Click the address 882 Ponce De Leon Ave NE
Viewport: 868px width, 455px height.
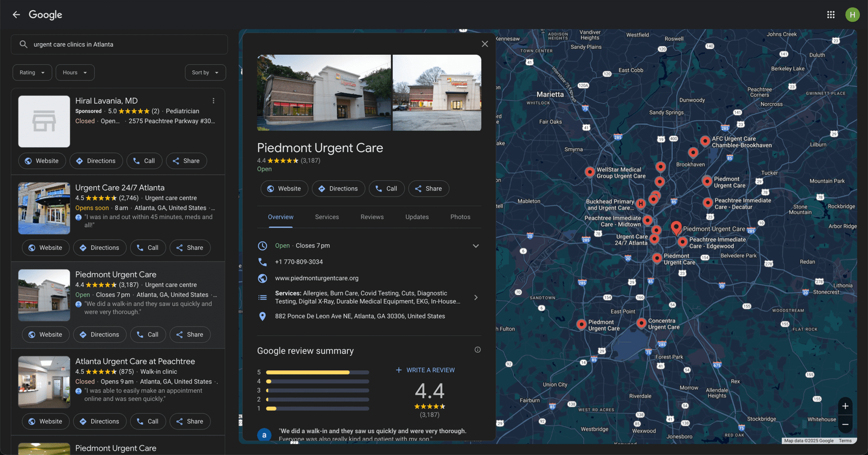click(360, 316)
